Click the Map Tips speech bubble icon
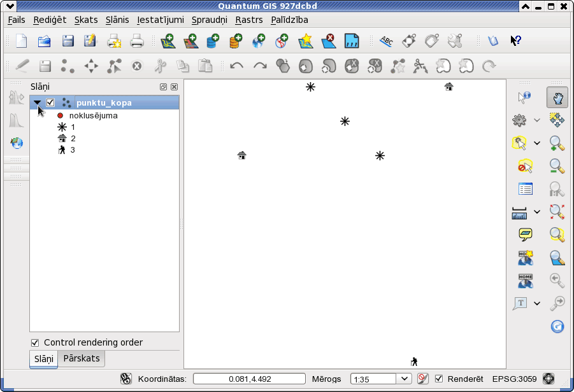Image resolution: width=574 pixels, height=392 pixels. (526, 234)
